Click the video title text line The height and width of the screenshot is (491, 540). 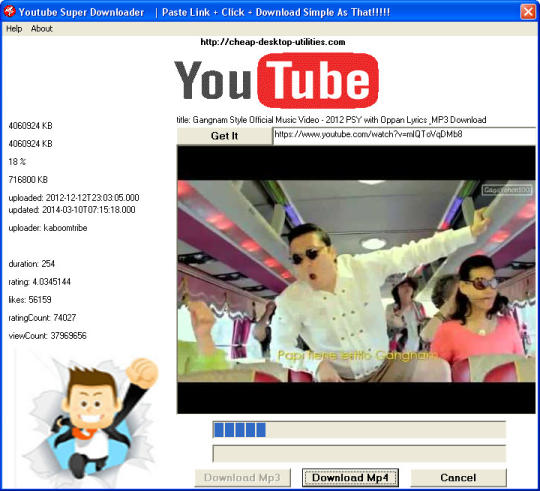pyautogui.click(x=331, y=120)
